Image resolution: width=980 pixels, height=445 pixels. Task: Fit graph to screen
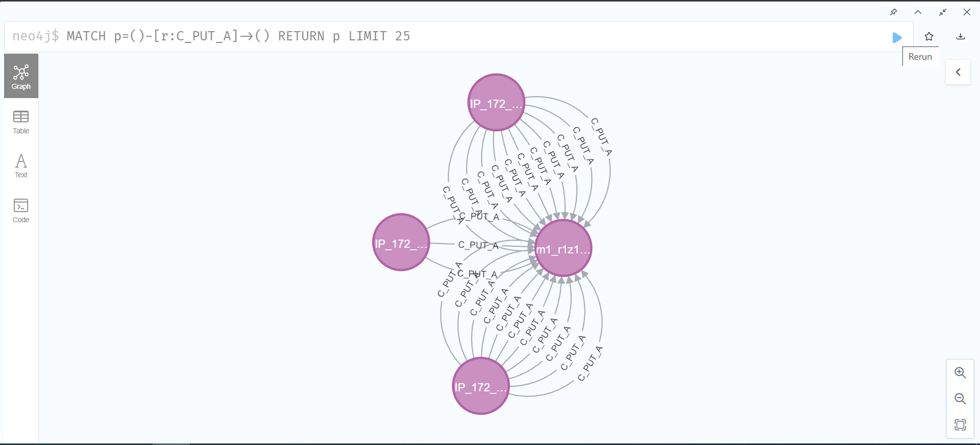point(960,425)
